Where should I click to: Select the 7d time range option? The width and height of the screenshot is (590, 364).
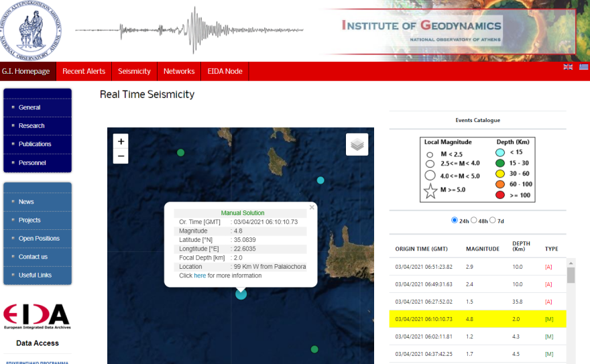pos(493,220)
